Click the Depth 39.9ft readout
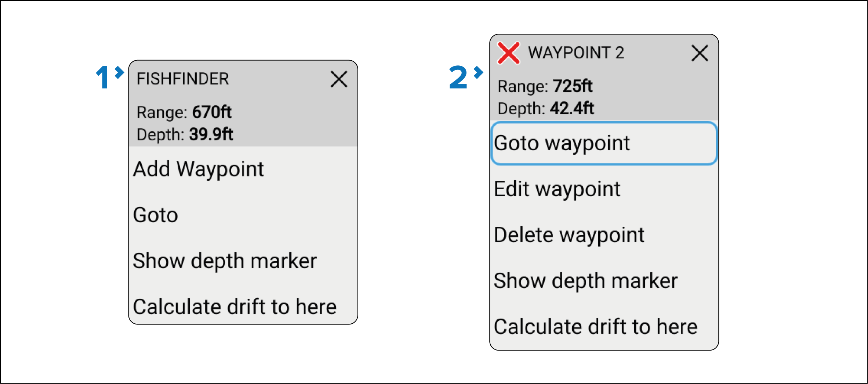This screenshot has width=868, height=384. 185,134
